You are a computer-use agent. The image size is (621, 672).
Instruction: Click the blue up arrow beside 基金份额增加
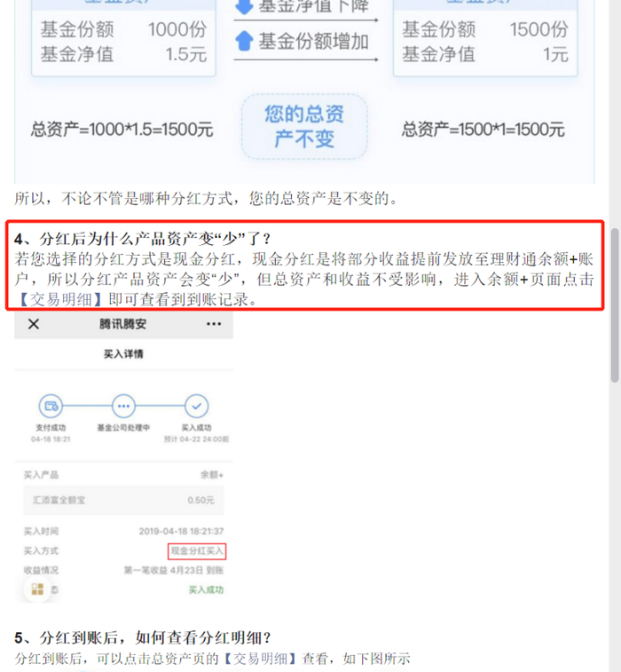pos(244,41)
